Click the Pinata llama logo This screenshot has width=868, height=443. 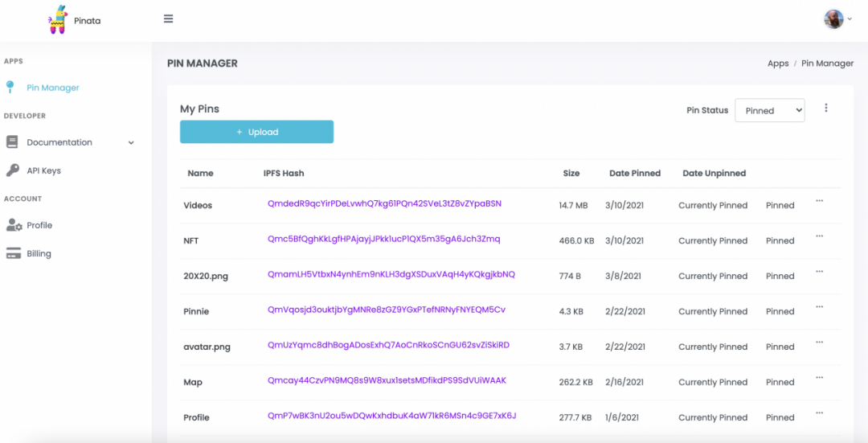pos(58,20)
